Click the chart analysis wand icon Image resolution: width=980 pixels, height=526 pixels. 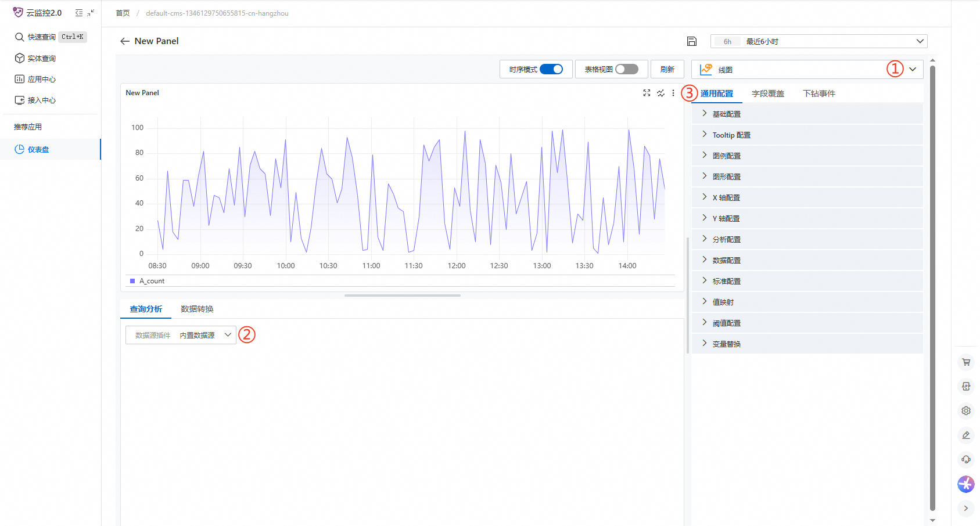660,93
